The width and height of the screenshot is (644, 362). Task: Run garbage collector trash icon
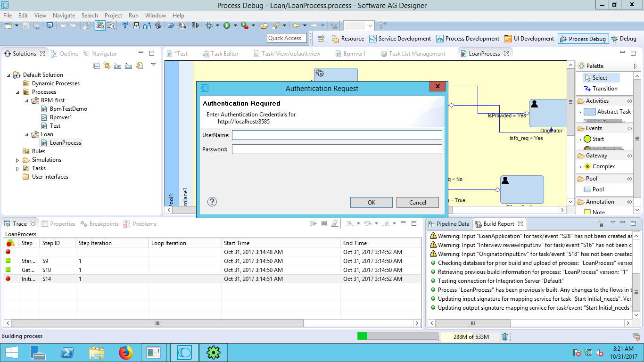click(x=505, y=337)
